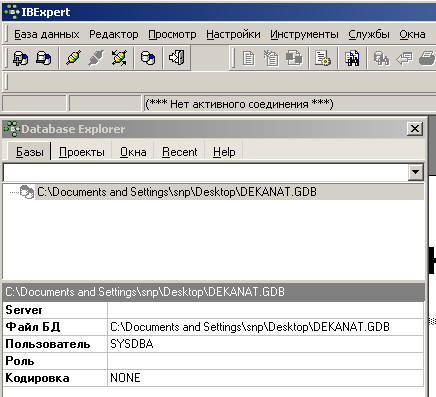This screenshot has height=397, width=436.
Task: Click the Пользователь property label
Action: [48, 344]
